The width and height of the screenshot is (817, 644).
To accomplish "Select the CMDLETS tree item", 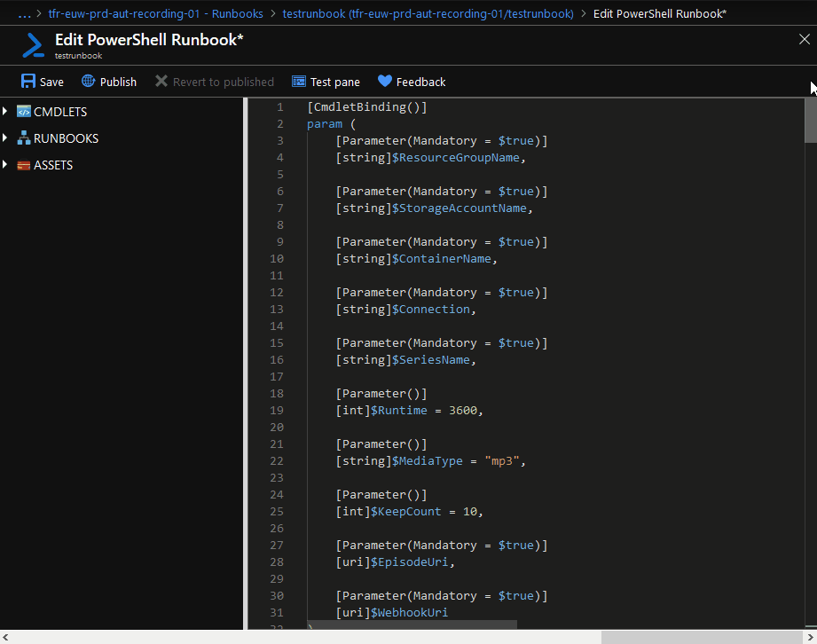I will point(60,112).
